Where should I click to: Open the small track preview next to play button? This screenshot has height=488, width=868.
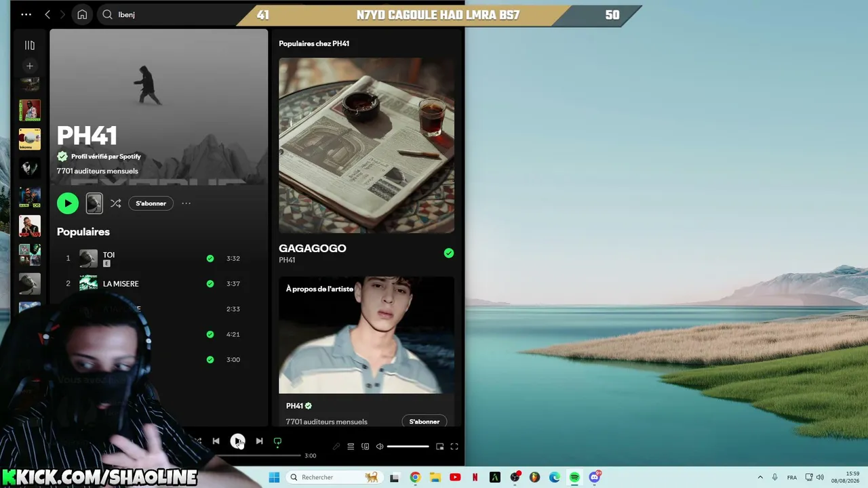[x=94, y=203]
